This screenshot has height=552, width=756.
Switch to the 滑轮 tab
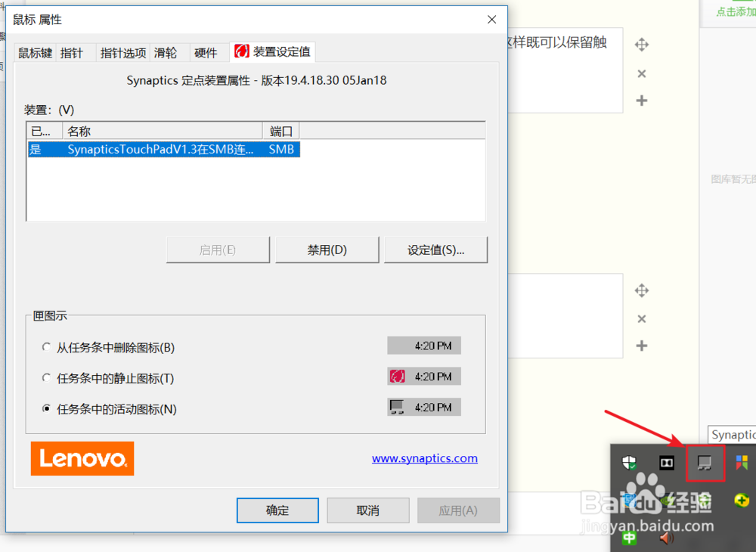(168, 52)
